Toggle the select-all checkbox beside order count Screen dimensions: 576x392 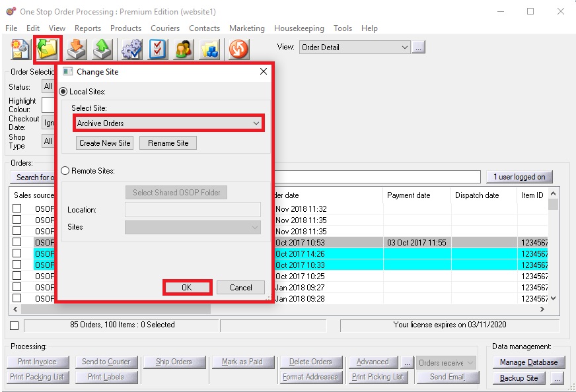15,325
